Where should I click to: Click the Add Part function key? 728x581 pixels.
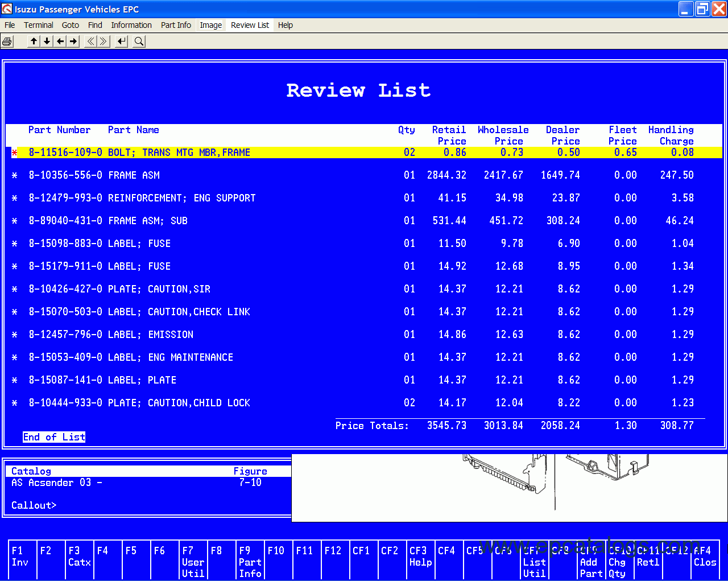pos(591,560)
